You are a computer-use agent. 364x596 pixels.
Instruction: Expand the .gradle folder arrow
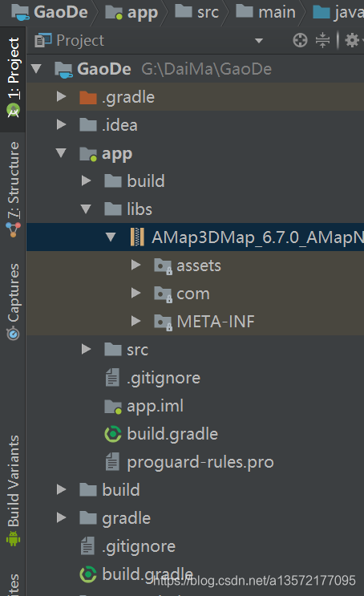coord(61,96)
